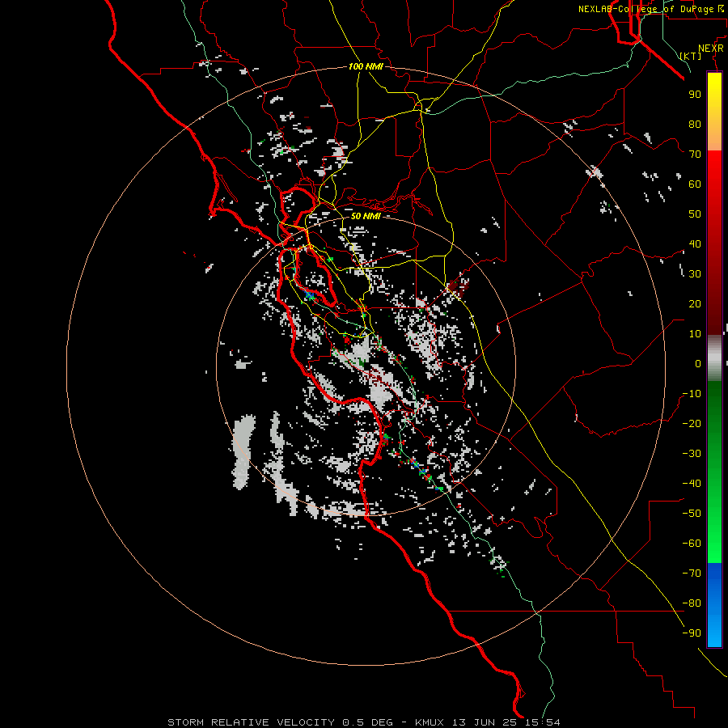
Task: Click the 50 NMI range ring label
Action: click(366, 216)
